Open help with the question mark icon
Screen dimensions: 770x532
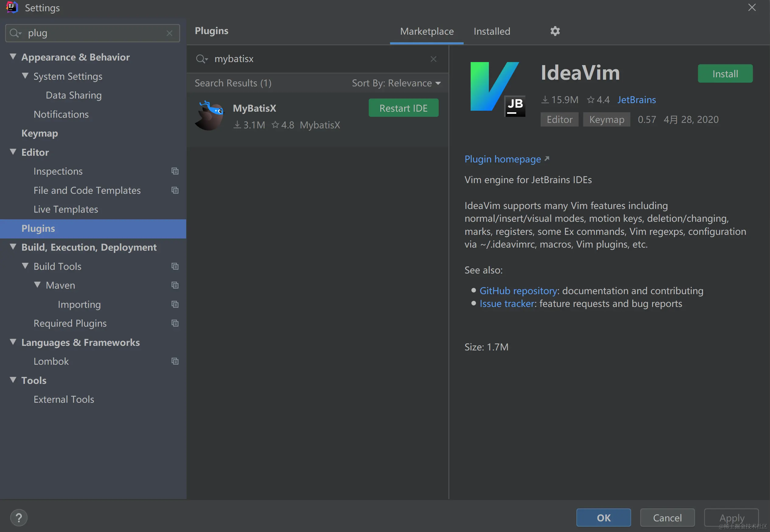click(19, 518)
